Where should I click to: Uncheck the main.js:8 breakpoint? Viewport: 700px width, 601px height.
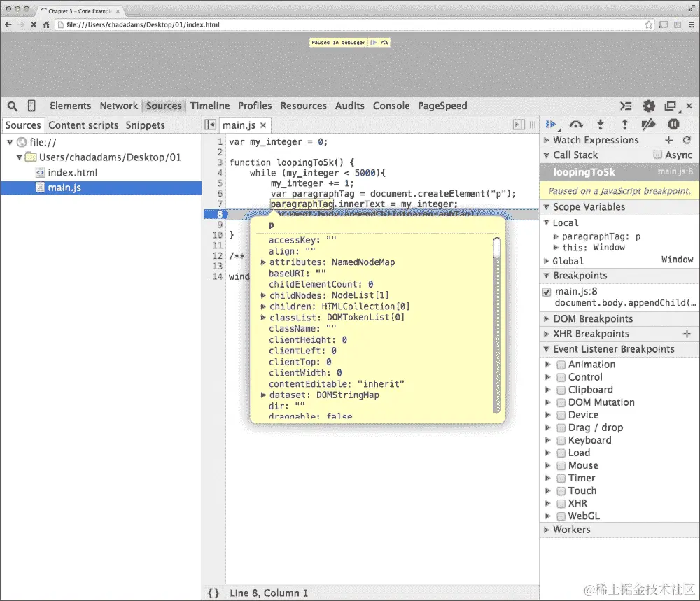pos(547,292)
